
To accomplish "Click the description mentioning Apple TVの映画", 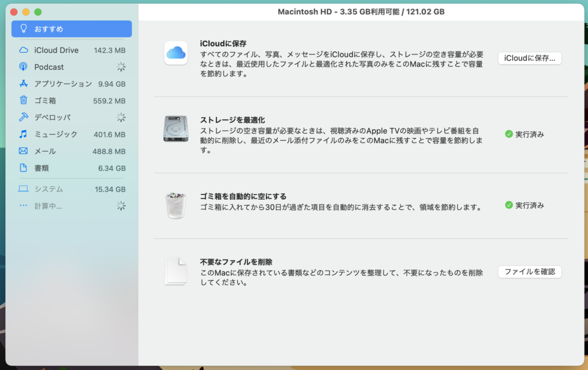I will tap(341, 141).
